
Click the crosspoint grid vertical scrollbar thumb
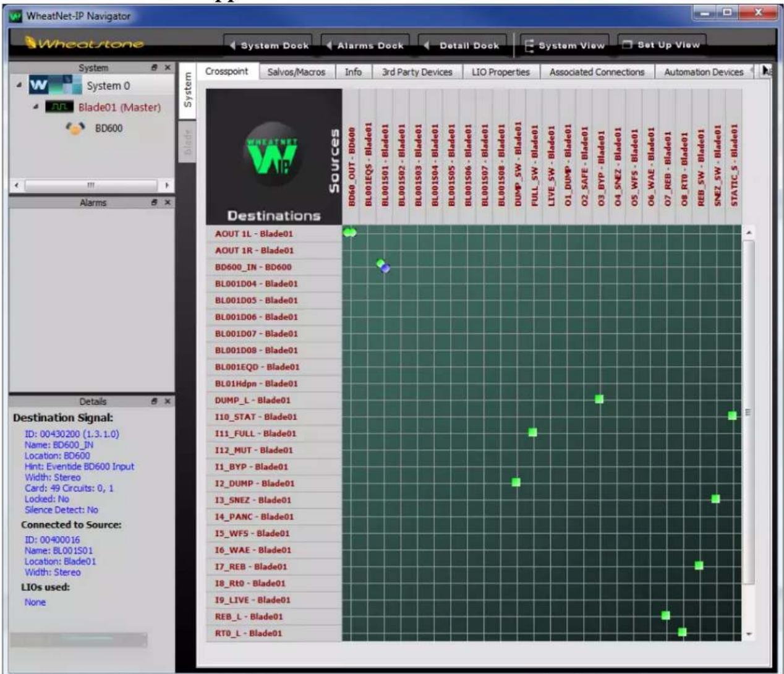(x=748, y=412)
